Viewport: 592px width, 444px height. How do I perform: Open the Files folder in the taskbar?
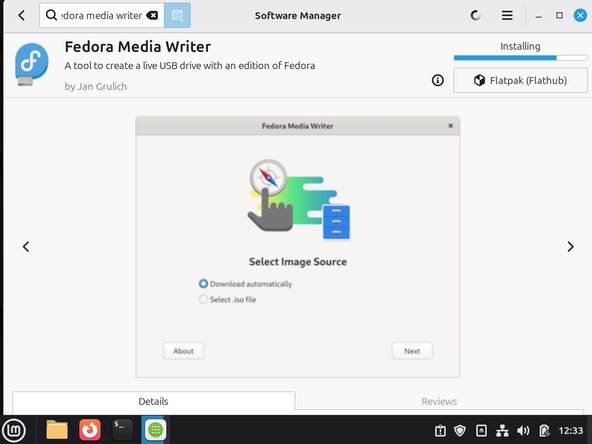coord(57,430)
